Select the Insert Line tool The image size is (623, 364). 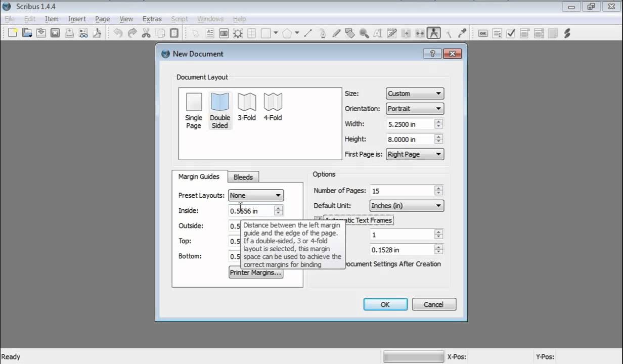coord(308,33)
